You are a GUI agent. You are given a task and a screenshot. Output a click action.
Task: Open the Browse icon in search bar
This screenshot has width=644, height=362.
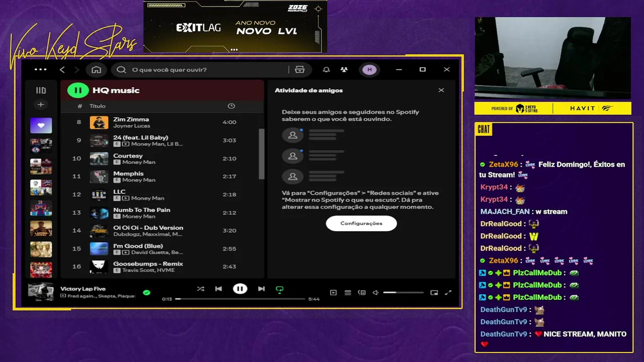tap(300, 69)
